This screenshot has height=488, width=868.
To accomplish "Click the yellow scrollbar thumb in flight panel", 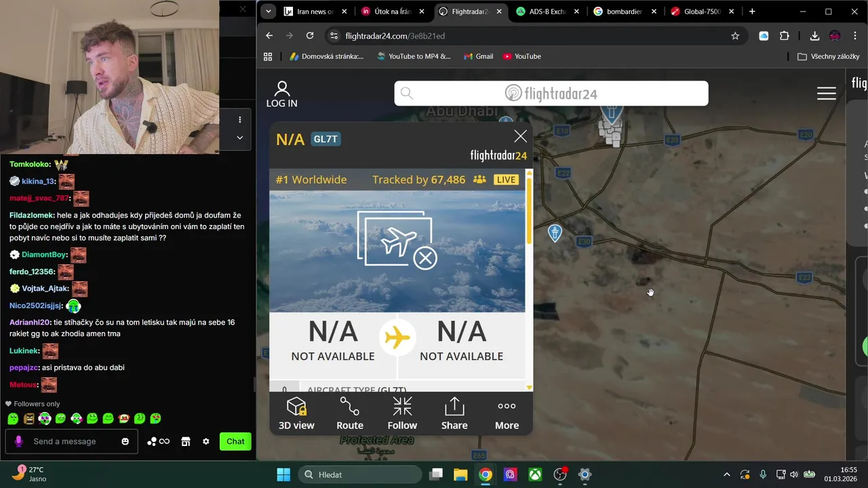I will (529, 210).
